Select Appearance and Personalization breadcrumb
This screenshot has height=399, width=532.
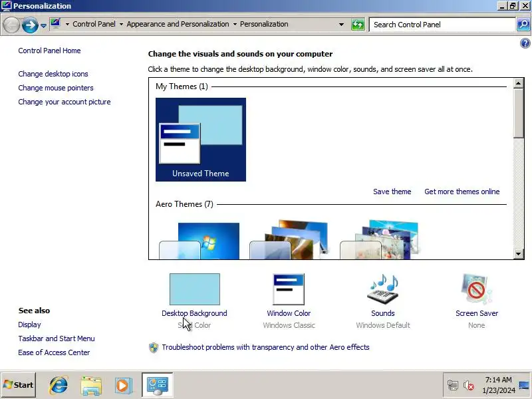(178, 24)
